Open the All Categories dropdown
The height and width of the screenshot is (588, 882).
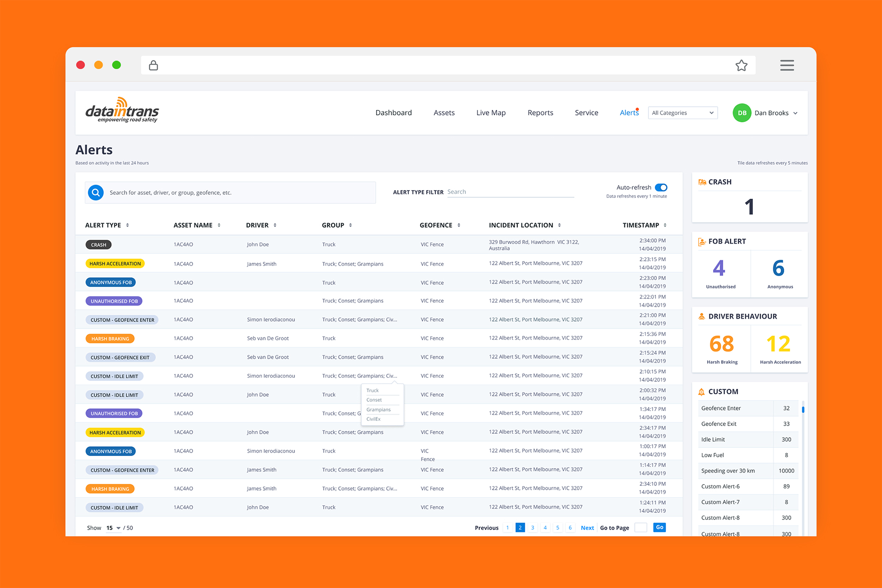click(x=683, y=113)
